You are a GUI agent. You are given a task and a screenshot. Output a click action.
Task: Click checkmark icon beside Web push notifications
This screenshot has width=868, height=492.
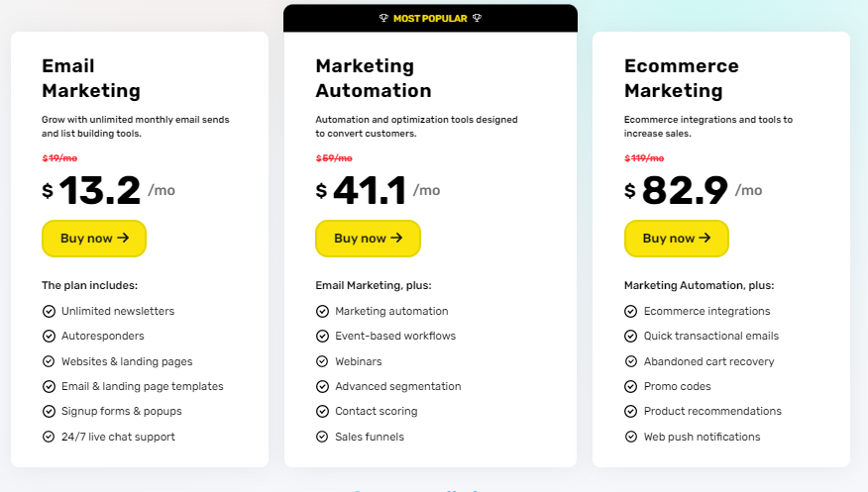(631, 437)
